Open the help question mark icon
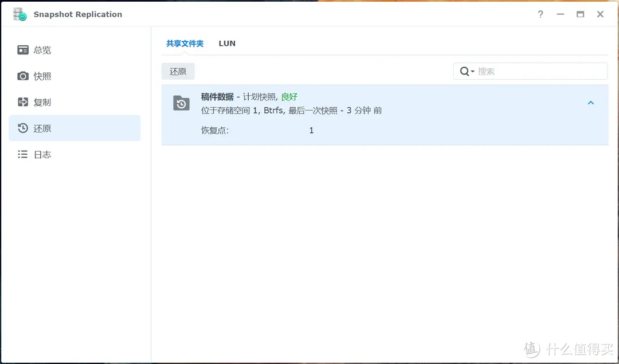 [540, 14]
